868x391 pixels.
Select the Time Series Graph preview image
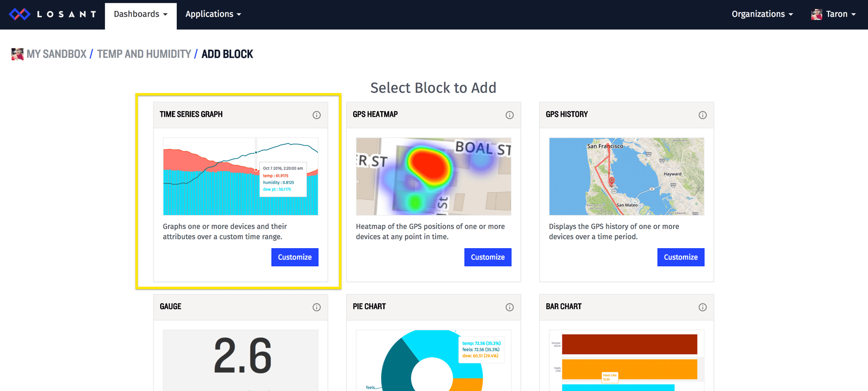(241, 176)
